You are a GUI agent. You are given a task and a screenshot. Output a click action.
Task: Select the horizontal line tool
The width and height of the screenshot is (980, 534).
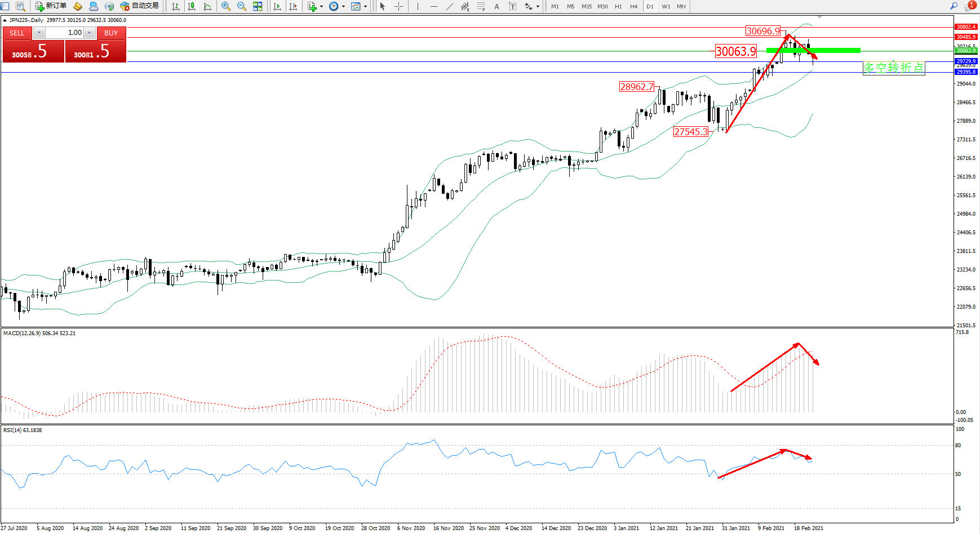(433, 6)
